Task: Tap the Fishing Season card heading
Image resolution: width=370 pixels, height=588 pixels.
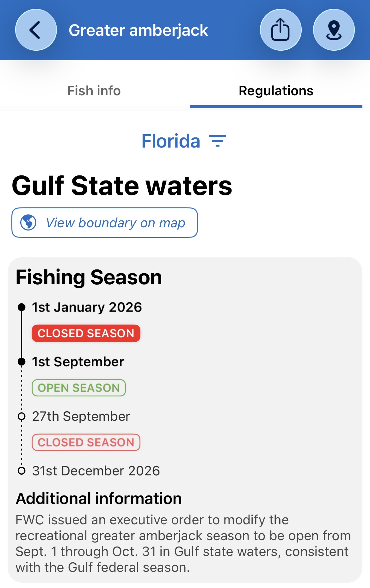Action: click(x=89, y=277)
